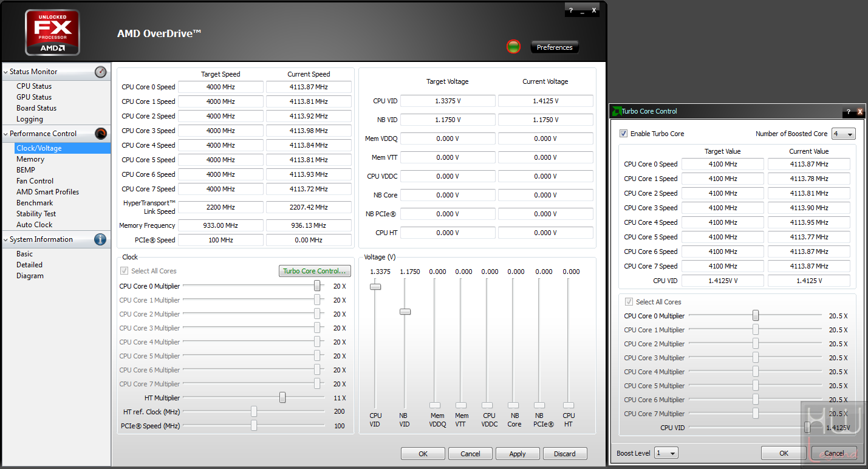Click the NB VID vertical voltage slider

[405, 312]
